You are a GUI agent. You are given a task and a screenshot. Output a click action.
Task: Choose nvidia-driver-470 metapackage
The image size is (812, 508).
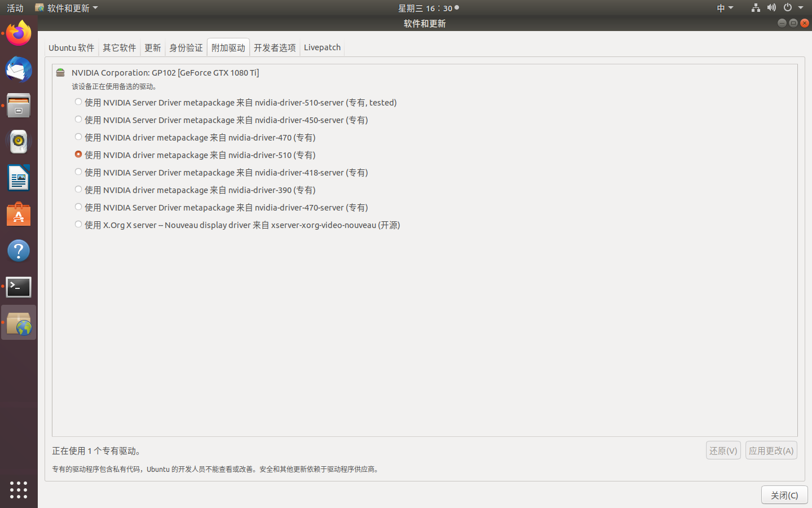[195, 137]
